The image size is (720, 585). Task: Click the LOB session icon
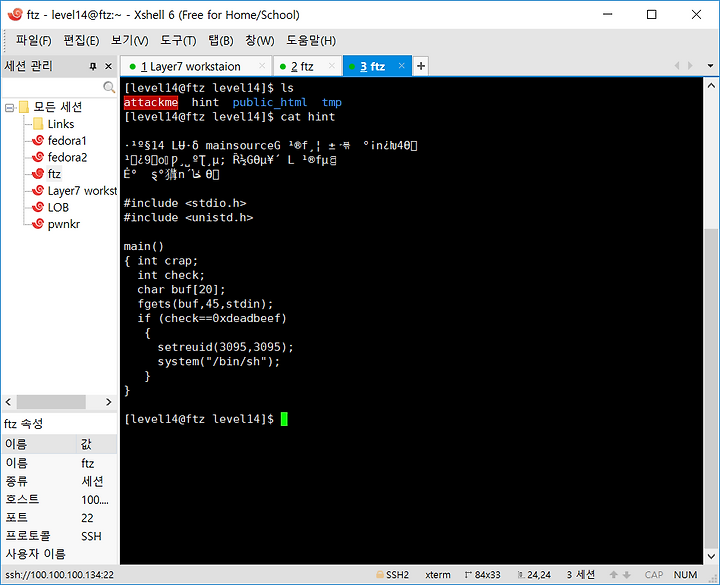pos(38,208)
